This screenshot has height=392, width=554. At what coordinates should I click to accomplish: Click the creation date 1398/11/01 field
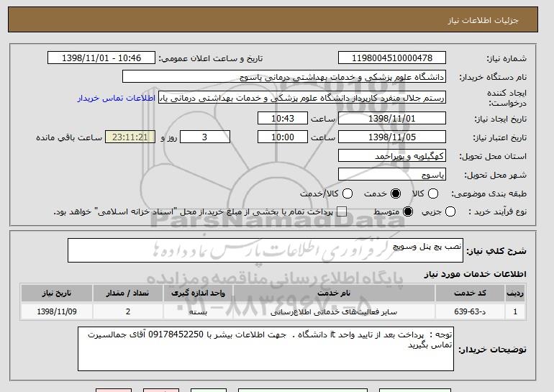[x=392, y=118]
